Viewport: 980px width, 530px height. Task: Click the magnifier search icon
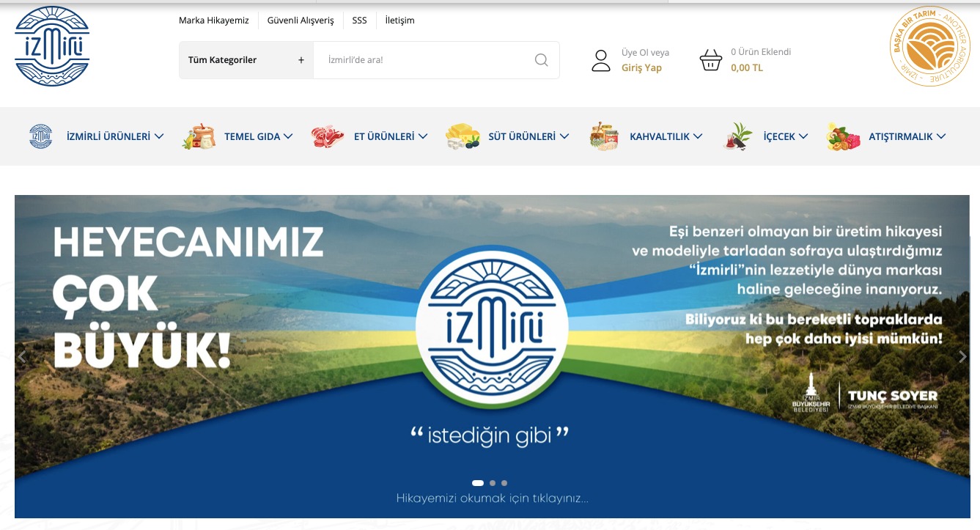click(541, 60)
